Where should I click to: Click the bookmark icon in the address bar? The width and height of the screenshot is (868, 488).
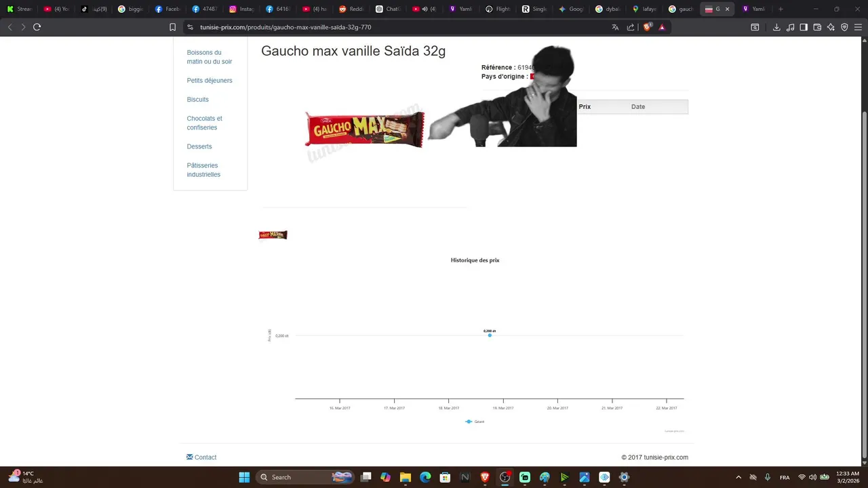pos(172,27)
